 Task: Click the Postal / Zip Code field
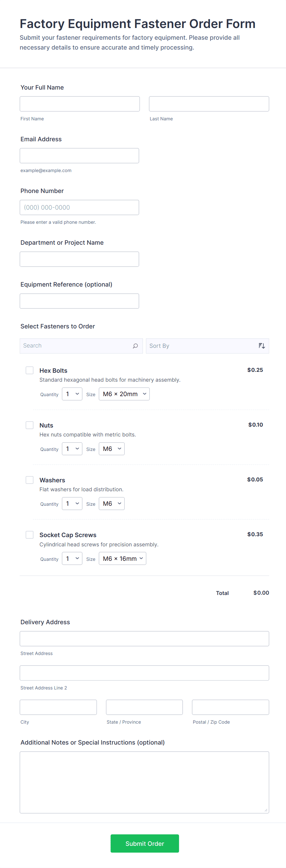tap(230, 707)
